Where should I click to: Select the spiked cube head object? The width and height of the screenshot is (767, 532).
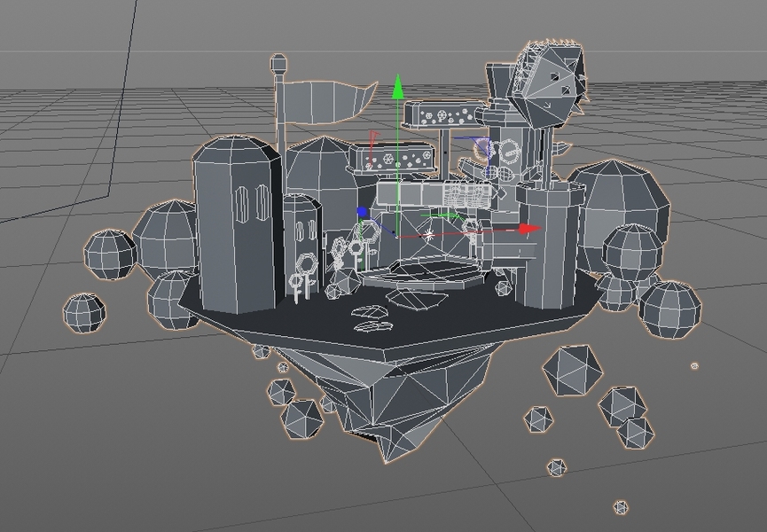click(547, 86)
